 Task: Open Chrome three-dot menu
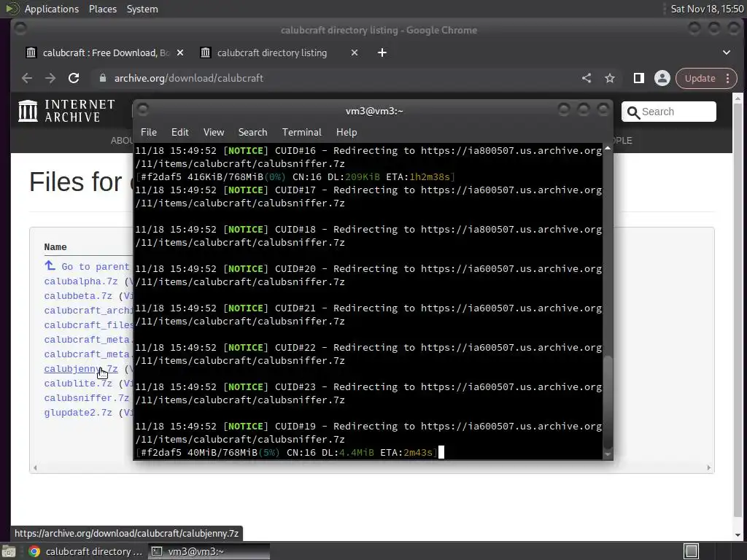coord(727,78)
